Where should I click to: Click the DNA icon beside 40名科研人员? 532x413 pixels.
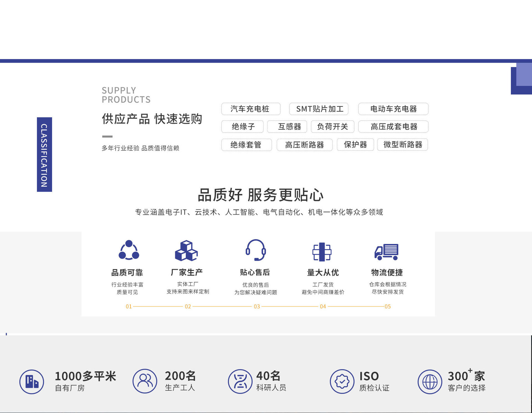click(x=240, y=381)
